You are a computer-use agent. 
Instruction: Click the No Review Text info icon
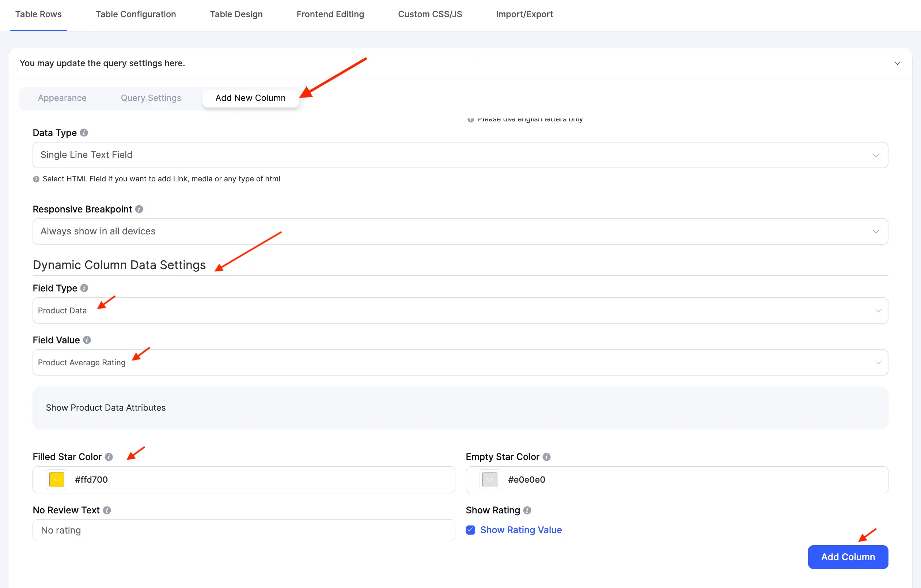107,510
